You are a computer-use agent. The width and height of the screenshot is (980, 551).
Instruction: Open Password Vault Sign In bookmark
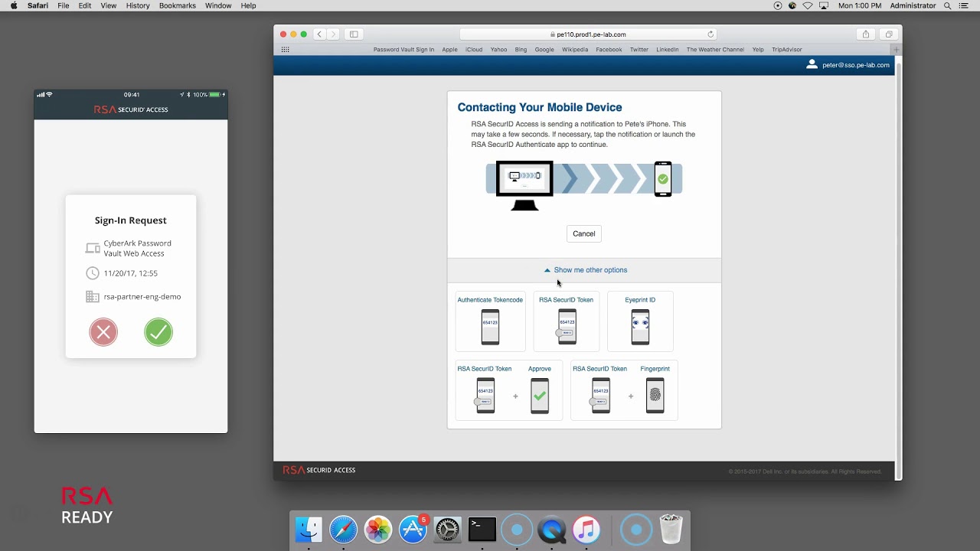403,50
